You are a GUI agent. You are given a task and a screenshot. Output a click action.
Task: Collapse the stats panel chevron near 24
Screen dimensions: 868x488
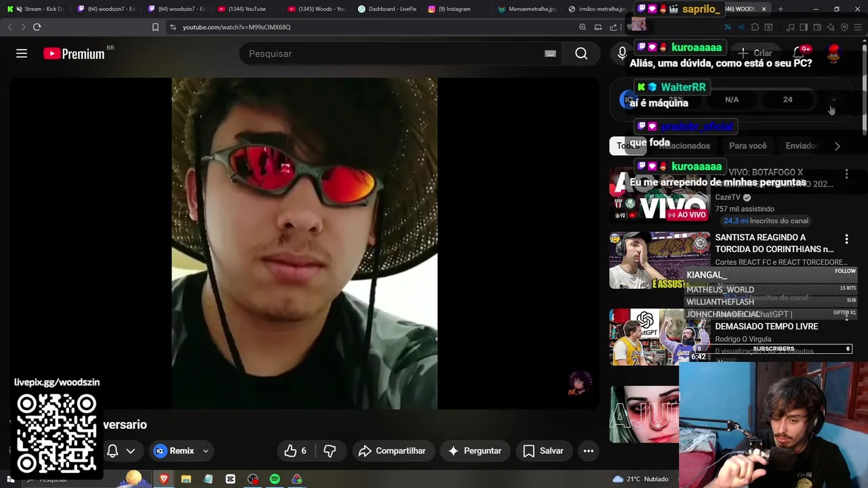[833, 100]
